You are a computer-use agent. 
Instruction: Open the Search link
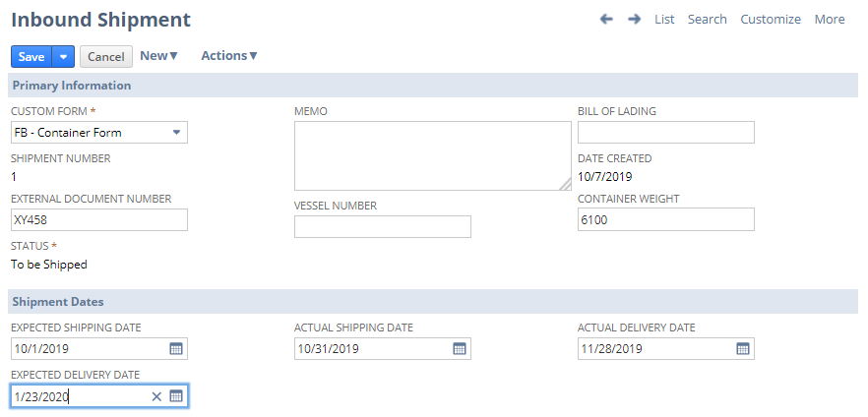(707, 19)
